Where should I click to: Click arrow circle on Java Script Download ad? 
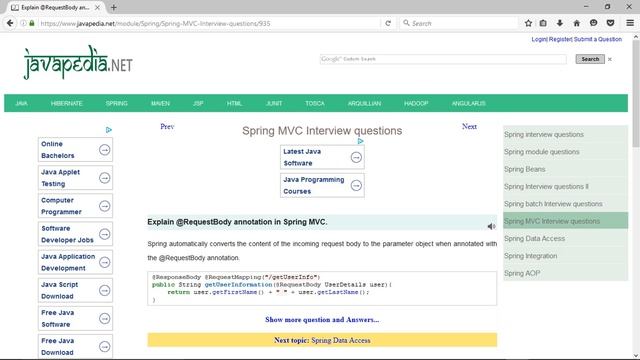104,290
